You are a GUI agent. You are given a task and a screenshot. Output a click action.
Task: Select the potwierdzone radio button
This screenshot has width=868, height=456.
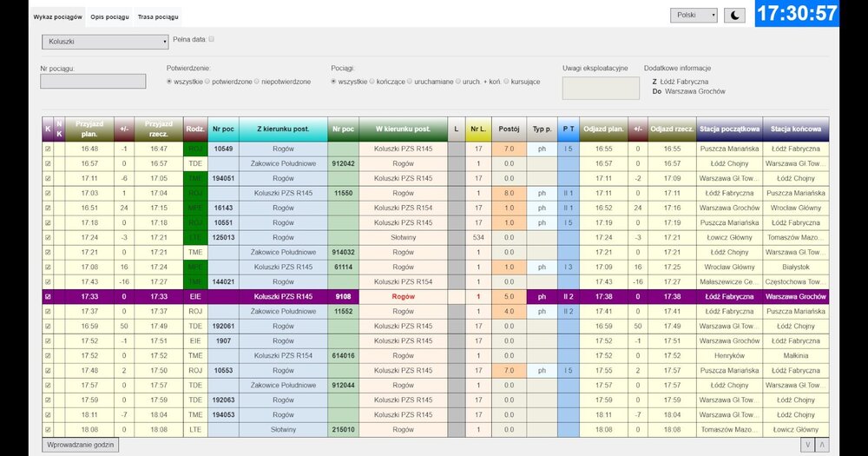[x=208, y=82]
